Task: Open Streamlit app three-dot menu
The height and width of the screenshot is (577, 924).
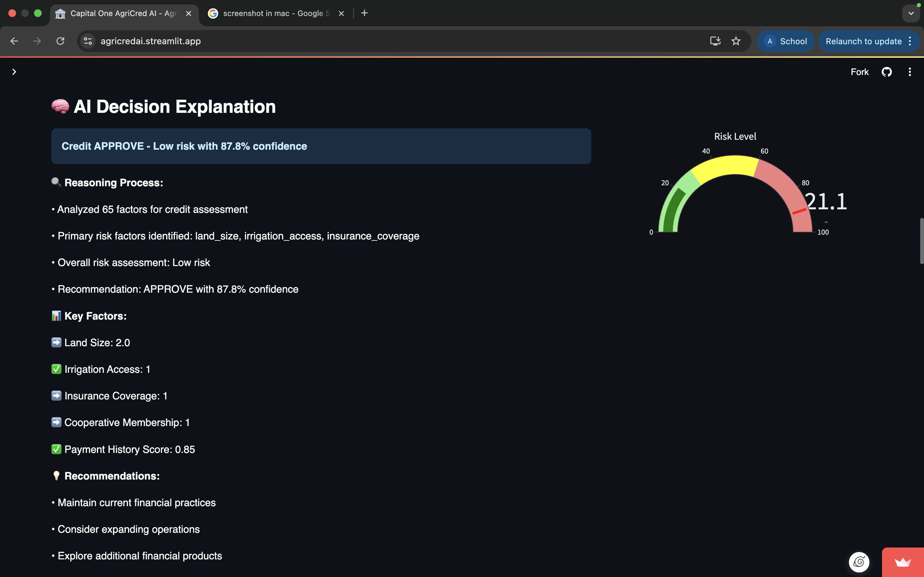Action: pos(910,72)
